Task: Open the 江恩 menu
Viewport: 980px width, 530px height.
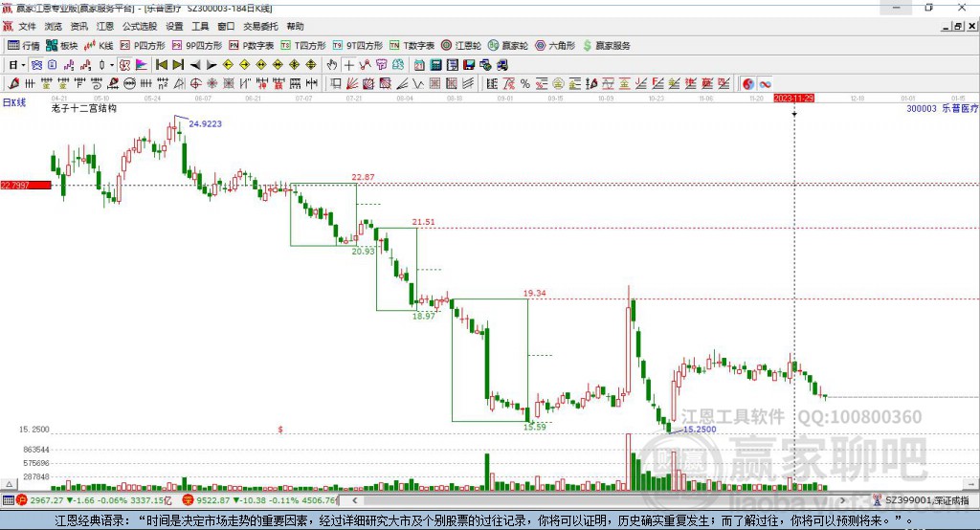Action: coord(105,26)
